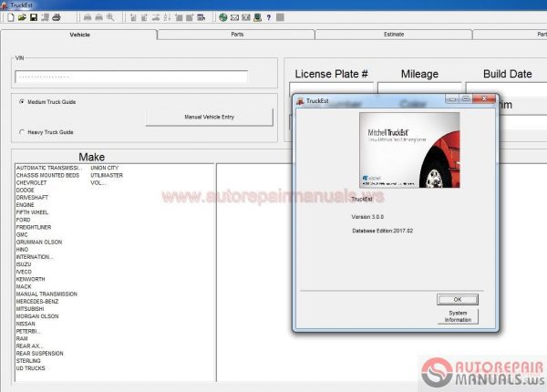Click the table-with-cursor icon left of the globe
The height and width of the screenshot is (392, 547).
click(201, 17)
